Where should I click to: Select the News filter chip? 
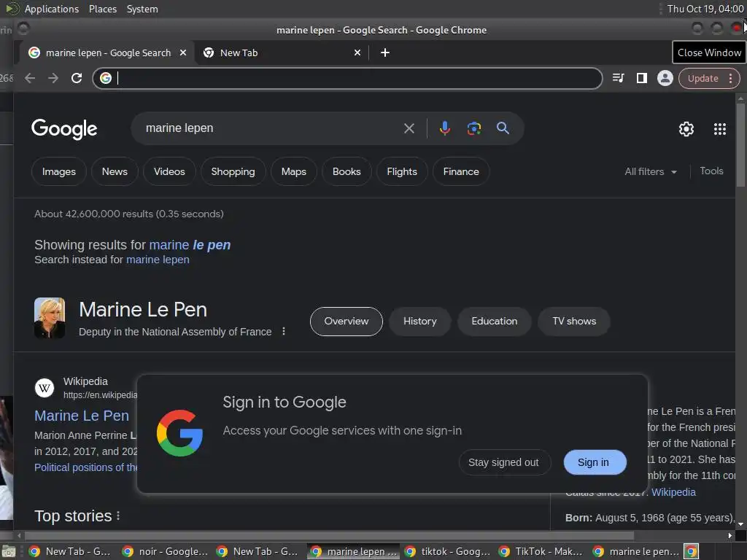click(115, 172)
